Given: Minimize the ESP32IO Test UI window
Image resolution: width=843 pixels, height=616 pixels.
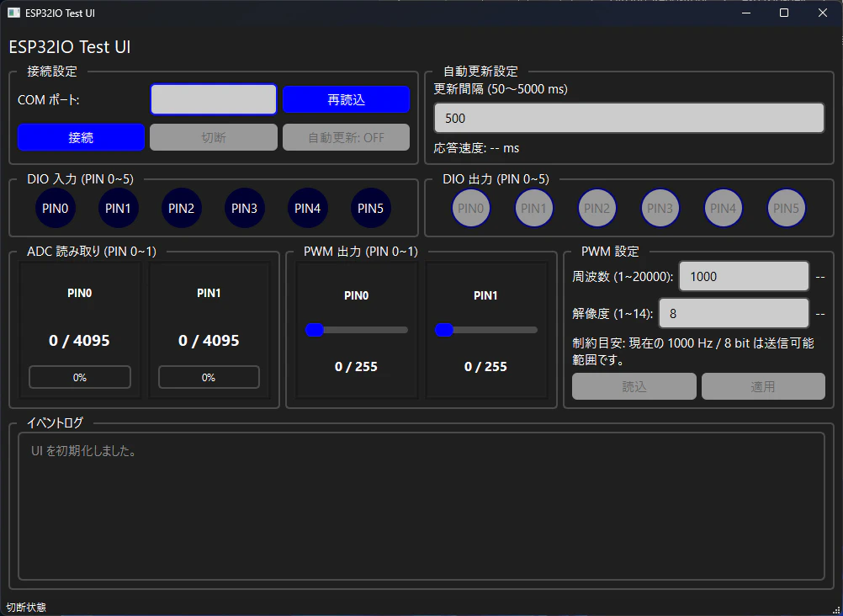Looking at the screenshot, I should tap(746, 13).
